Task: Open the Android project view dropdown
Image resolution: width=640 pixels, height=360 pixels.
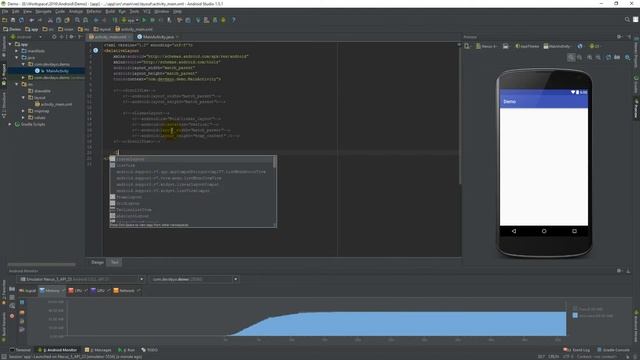Action: tap(26, 37)
